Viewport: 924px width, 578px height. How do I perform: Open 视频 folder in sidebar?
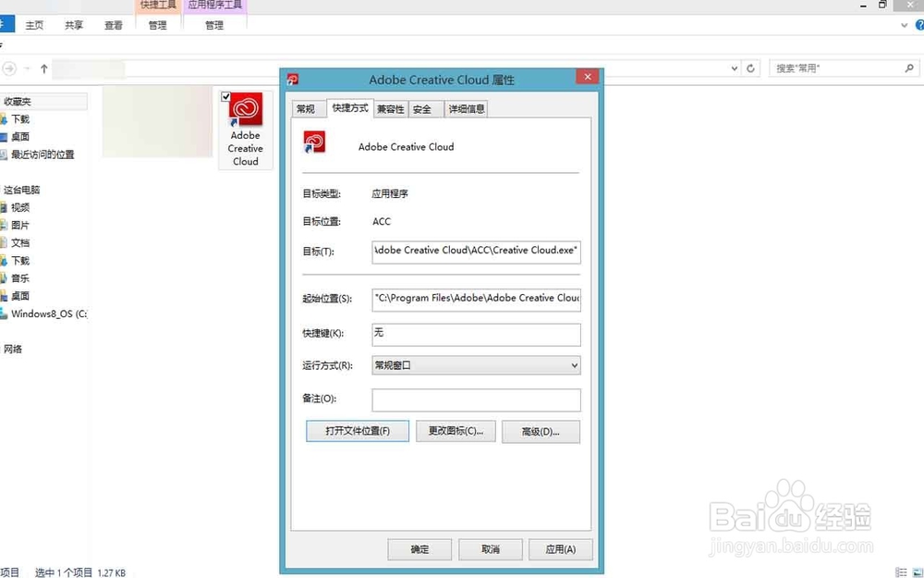point(20,207)
